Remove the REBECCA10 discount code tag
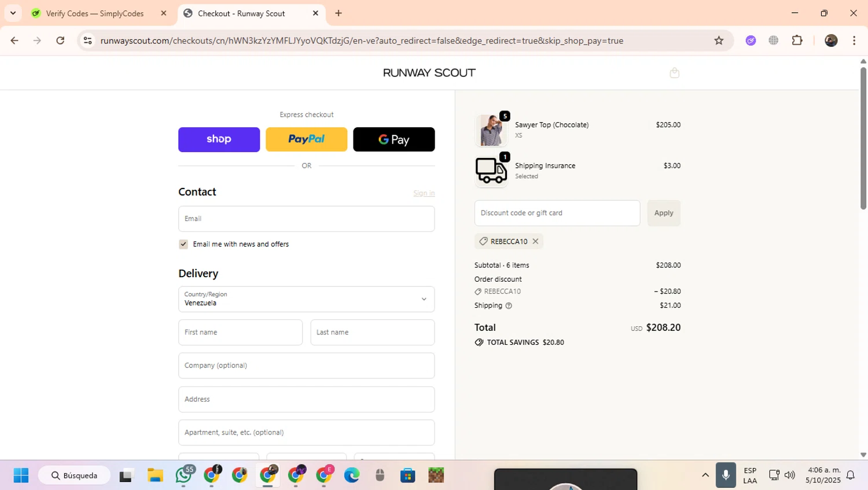This screenshot has height=490, width=868. click(535, 241)
